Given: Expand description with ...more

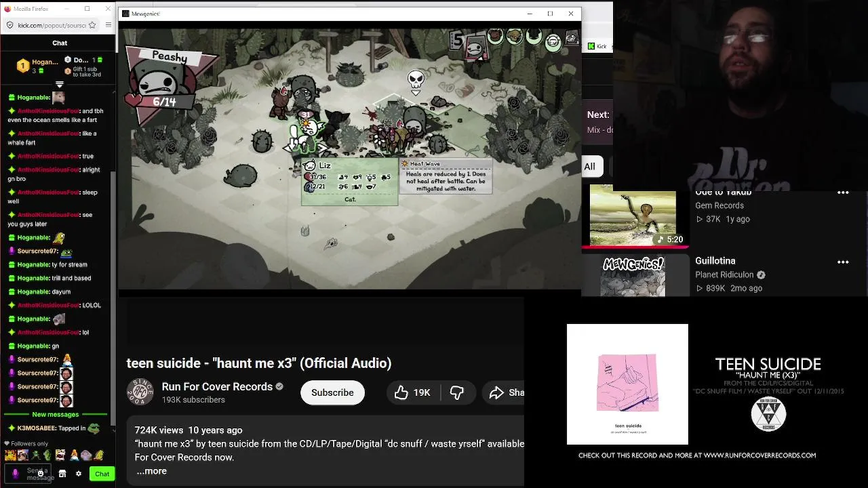Looking at the screenshot, I should [x=151, y=471].
